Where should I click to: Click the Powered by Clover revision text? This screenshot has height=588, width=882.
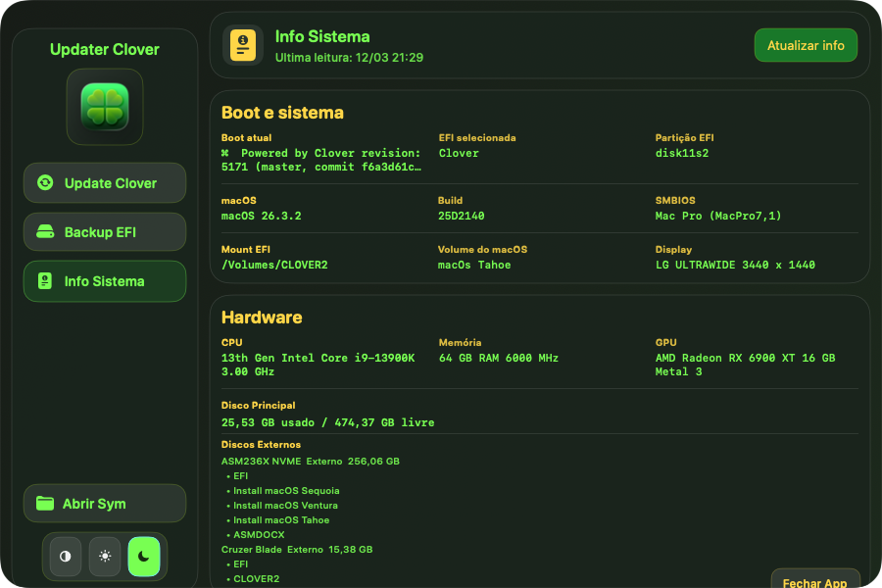pyautogui.click(x=321, y=160)
